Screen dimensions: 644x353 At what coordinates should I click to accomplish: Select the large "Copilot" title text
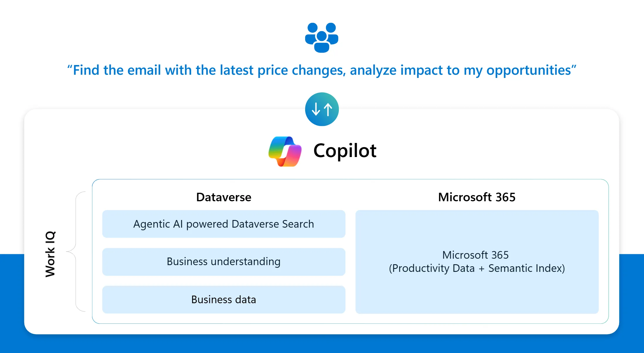point(345,151)
